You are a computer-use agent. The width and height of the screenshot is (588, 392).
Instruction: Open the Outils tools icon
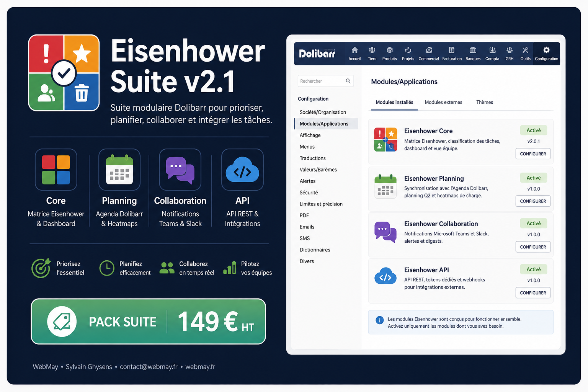tap(525, 50)
